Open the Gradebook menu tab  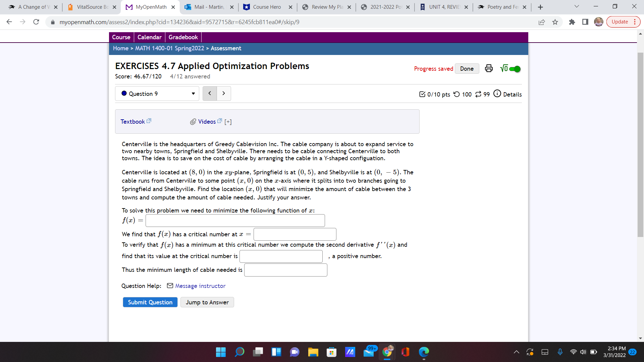point(183,37)
